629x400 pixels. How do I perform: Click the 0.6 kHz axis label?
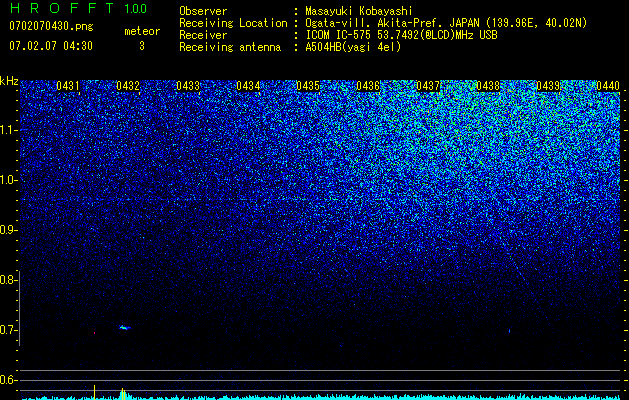pyautogui.click(x=8, y=380)
